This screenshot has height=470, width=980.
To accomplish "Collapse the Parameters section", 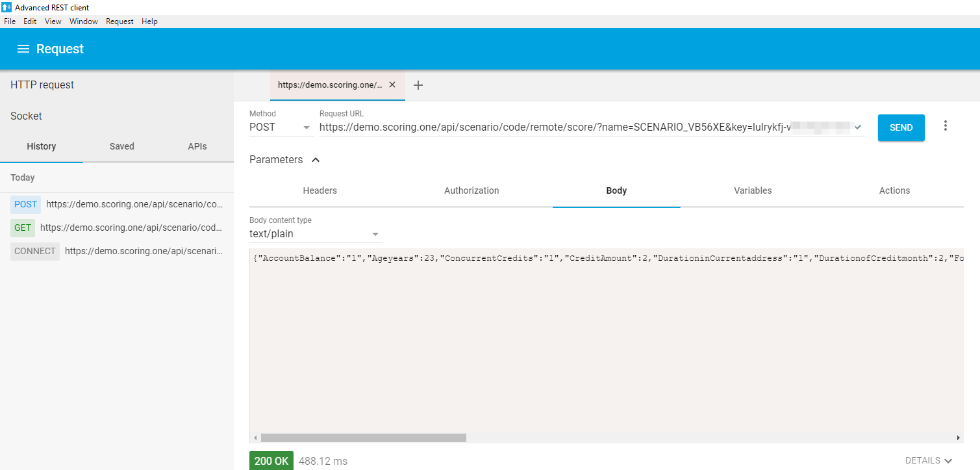I will 316,160.
